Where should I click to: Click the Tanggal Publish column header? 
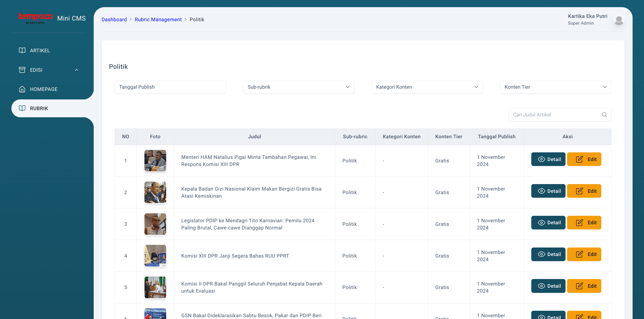[496, 137]
